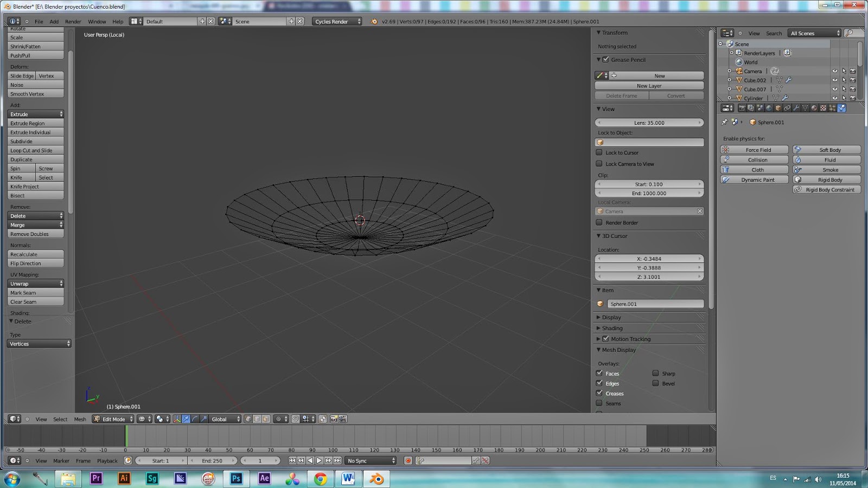The image size is (868, 488).
Task: Open the Mesh menu in the viewport header
Action: (80, 419)
